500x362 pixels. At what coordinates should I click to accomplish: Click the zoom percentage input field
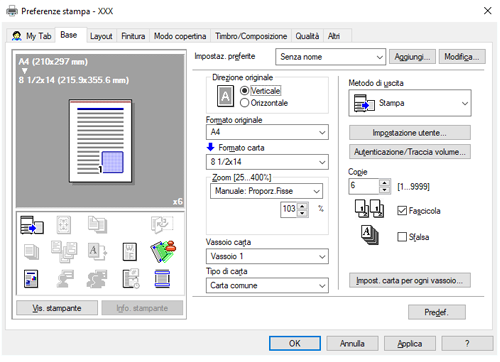point(289,209)
